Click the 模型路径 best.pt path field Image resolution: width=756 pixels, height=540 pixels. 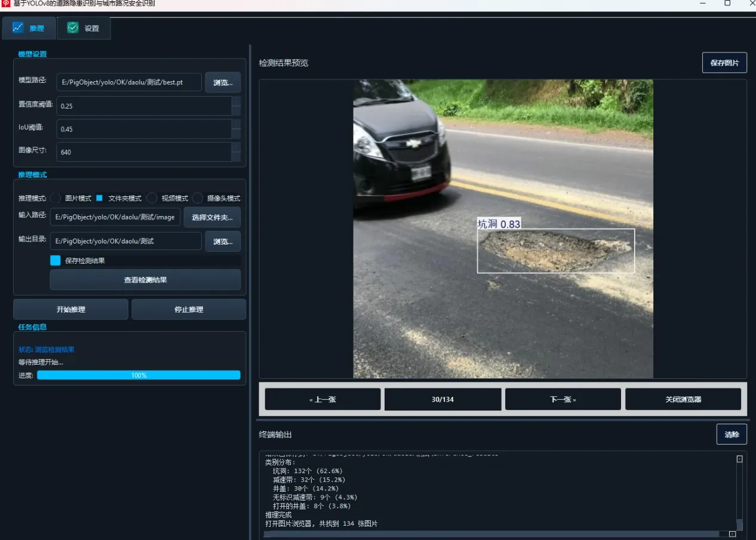(129, 82)
